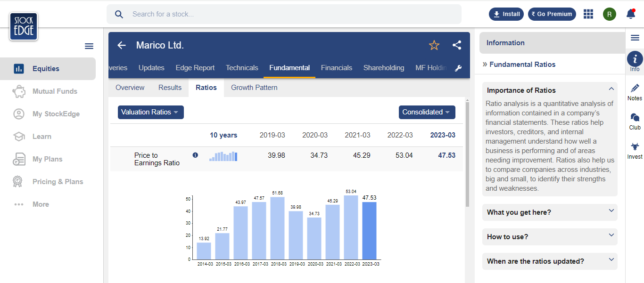Click the Fundamental Ratios heading link

tap(522, 65)
